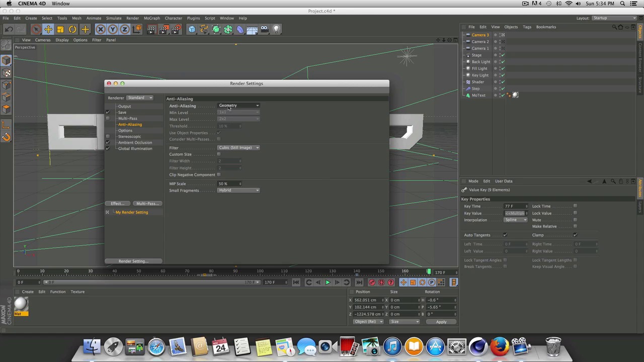Enable Clip Negative Component checkbox
The image size is (644, 362).
pyautogui.click(x=219, y=175)
